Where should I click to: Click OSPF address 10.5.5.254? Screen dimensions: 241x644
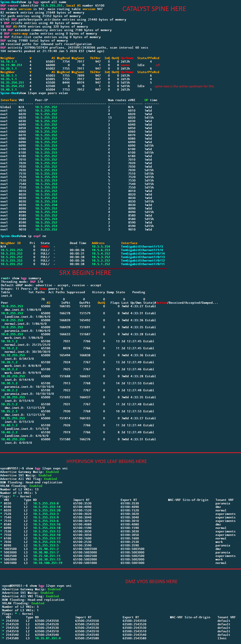pyautogui.click(x=101, y=246)
